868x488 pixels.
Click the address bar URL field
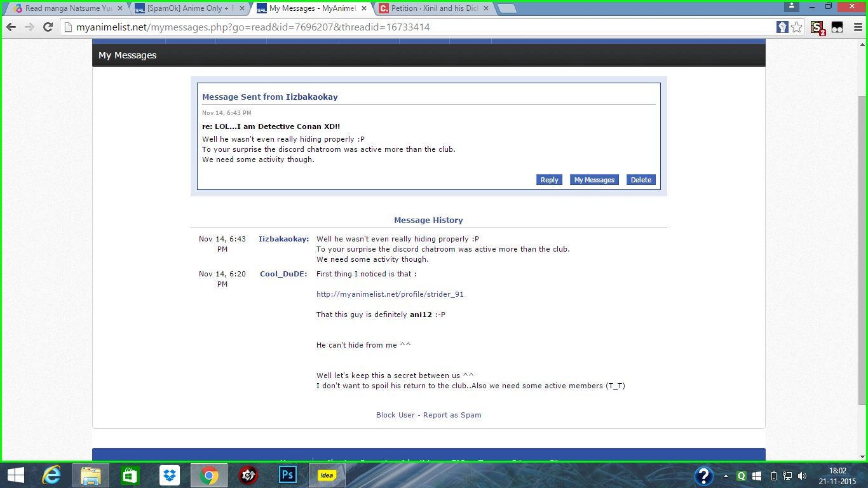[x=413, y=27]
